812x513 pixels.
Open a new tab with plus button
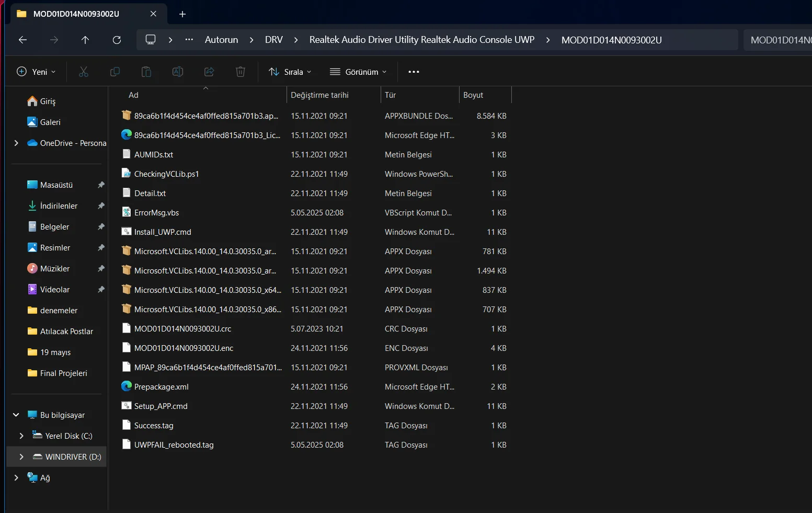(x=182, y=14)
